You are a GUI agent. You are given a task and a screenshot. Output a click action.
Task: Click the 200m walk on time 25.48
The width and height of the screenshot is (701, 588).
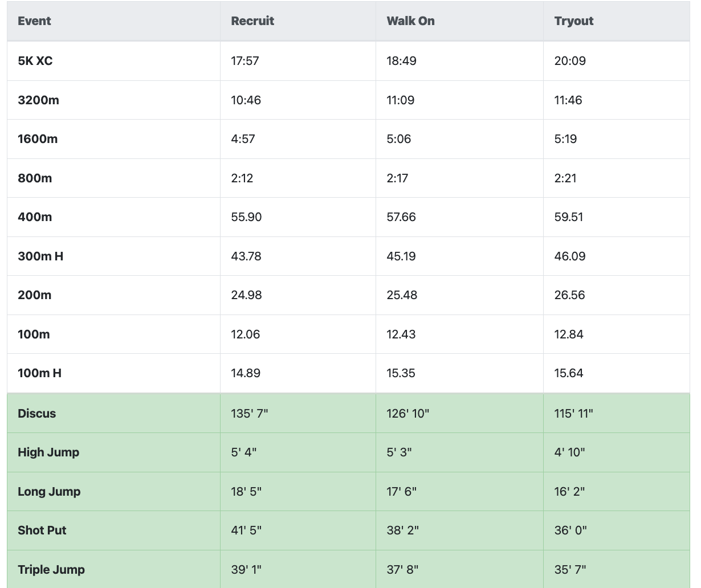402,295
